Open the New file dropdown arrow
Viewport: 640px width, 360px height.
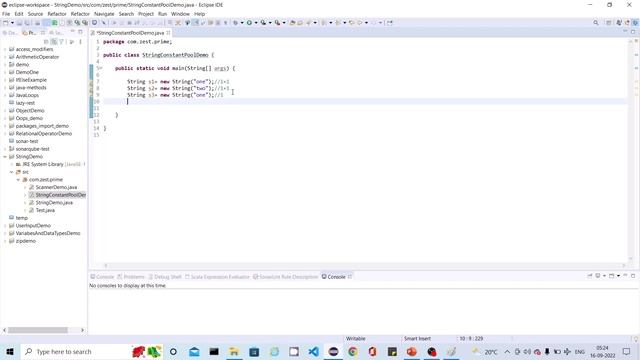click(x=12, y=23)
